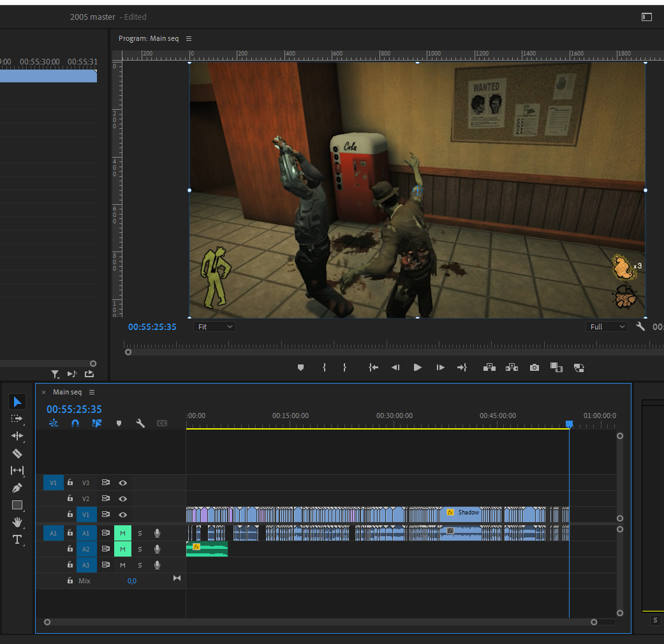Select the Ripple Edit tool
The height and width of the screenshot is (644, 664).
17,436
